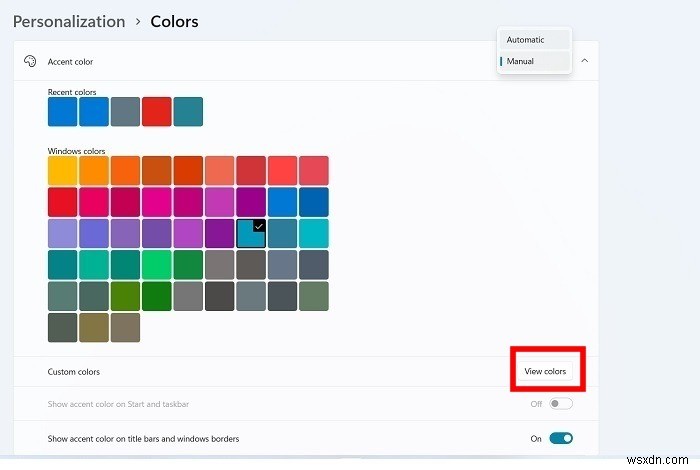Click the Custom colors row label
The width and height of the screenshot is (700, 470).
[x=74, y=372]
